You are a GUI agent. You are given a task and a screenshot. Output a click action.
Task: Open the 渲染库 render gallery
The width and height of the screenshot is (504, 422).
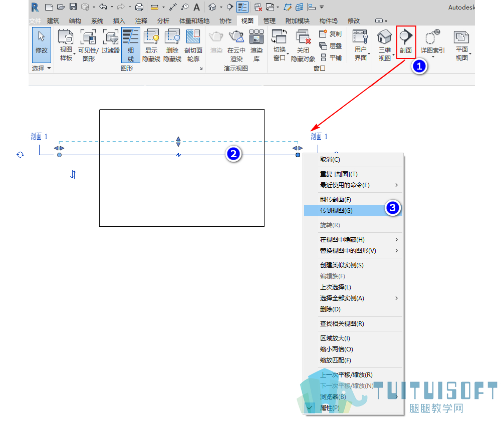click(x=257, y=45)
